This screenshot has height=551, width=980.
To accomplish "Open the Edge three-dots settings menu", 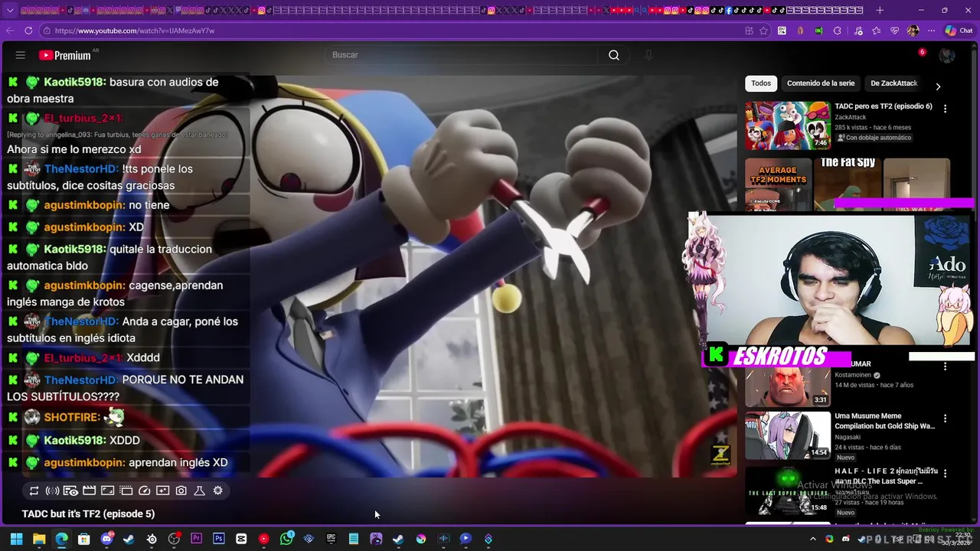I will [931, 31].
